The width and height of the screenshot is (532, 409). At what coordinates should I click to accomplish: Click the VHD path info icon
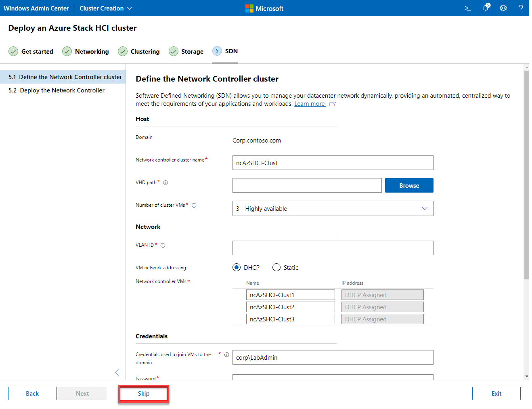point(165,182)
